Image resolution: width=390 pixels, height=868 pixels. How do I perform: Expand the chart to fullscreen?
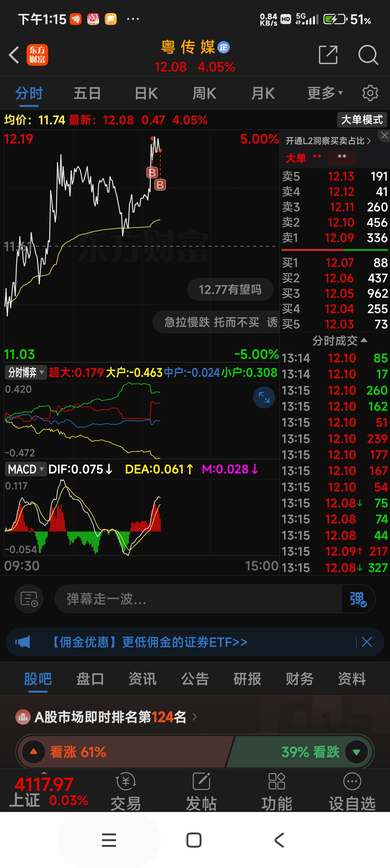point(264,397)
